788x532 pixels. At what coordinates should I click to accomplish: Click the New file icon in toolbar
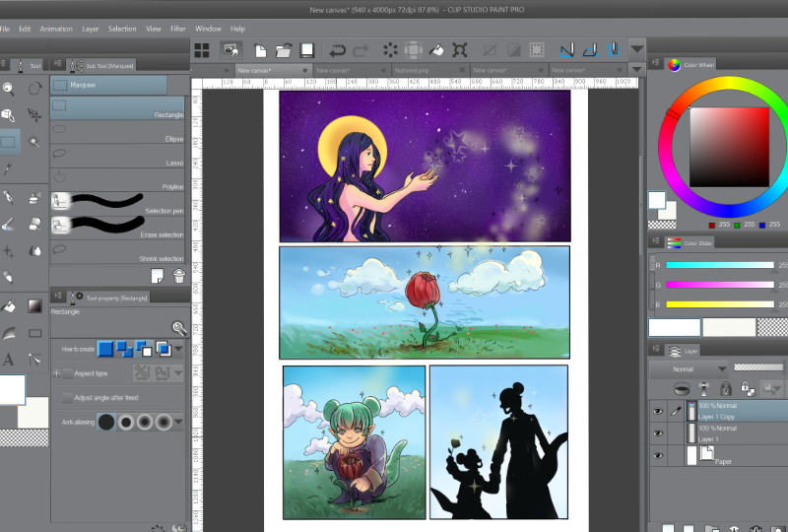pos(260,50)
